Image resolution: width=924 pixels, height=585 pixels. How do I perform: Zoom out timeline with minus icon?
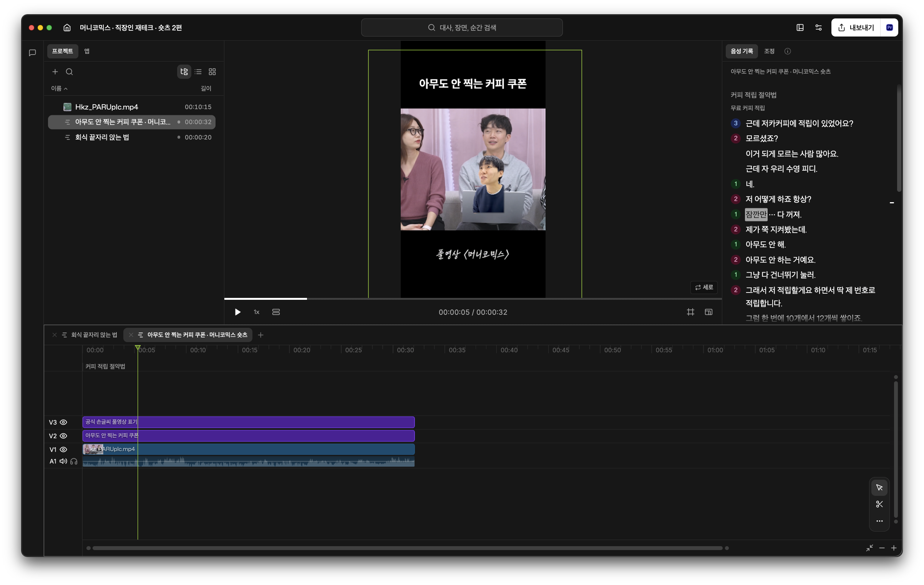(x=882, y=548)
